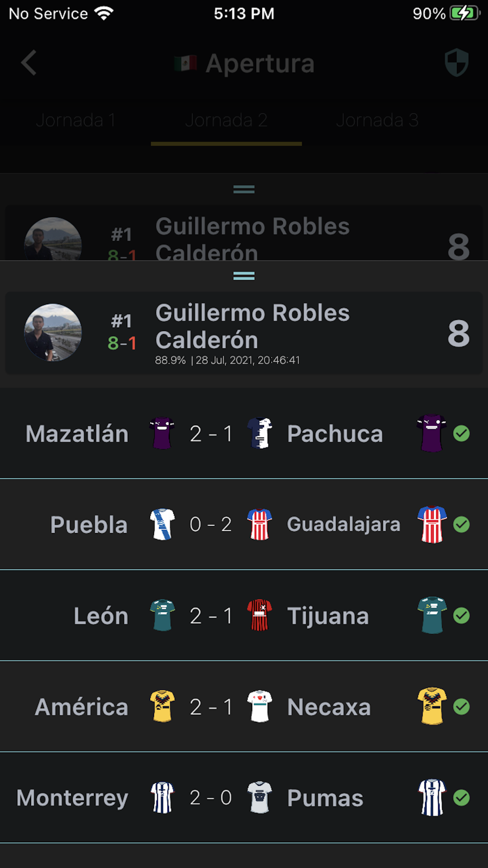Switch to the Jornada 1 tab
488x868 pixels.
point(76,120)
